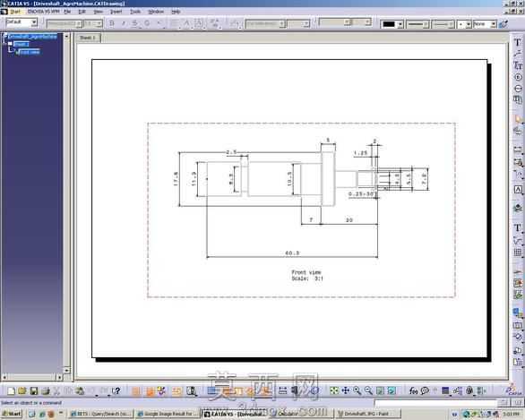Click the Print icon in bottom toolbar
525x420 pixels.
click(x=45, y=390)
